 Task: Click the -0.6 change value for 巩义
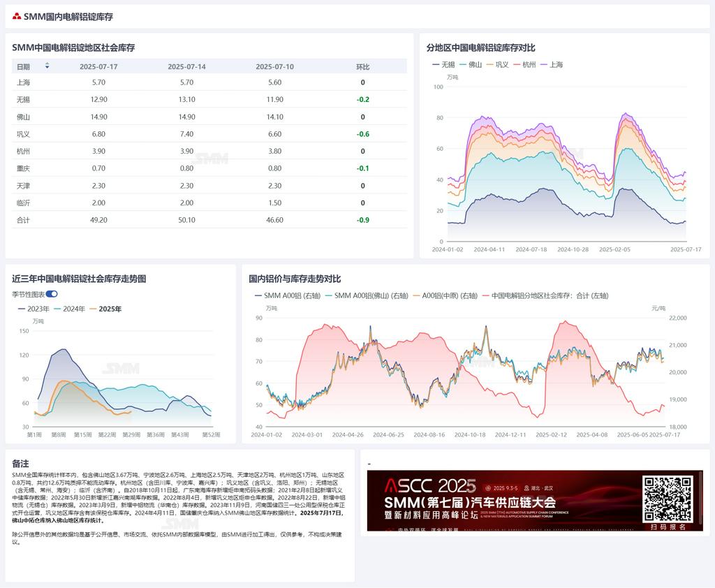click(x=363, y=134)
